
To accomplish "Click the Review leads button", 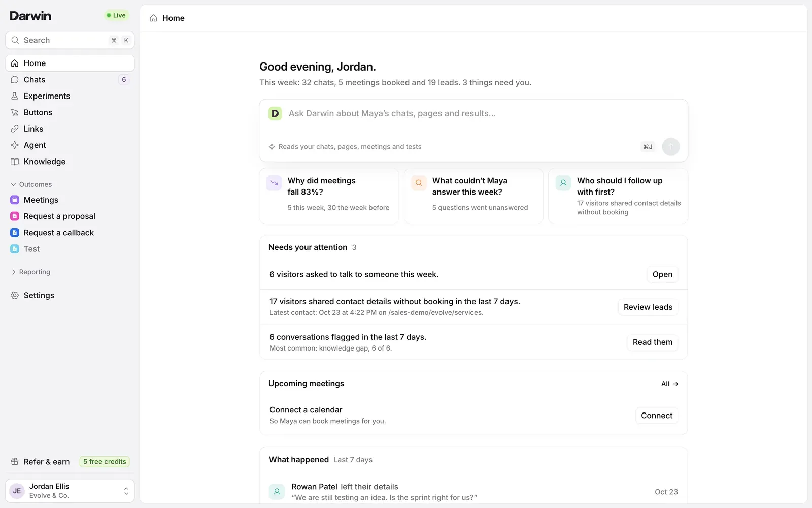I will (648, 307).
